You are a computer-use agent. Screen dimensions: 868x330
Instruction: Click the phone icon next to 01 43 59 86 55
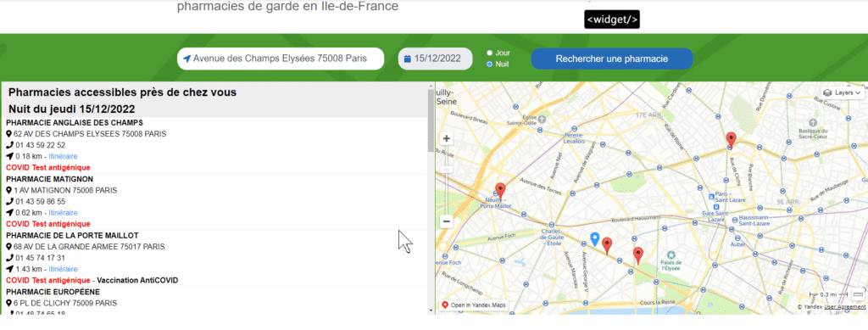point(9,202)
